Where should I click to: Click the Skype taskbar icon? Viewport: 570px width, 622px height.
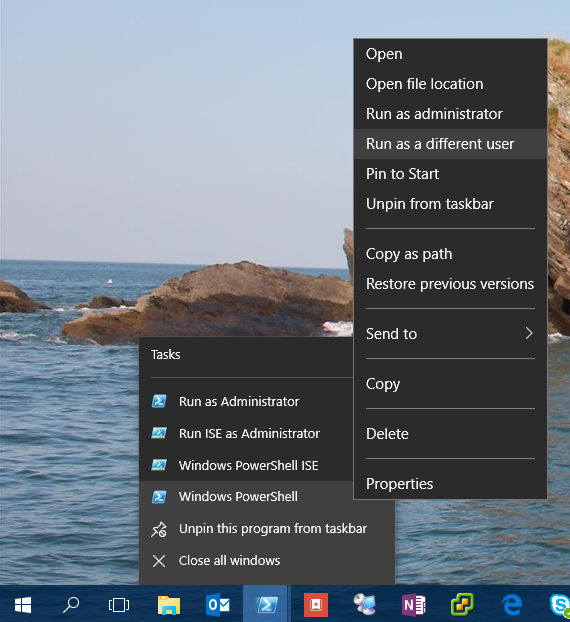point(560,605)
